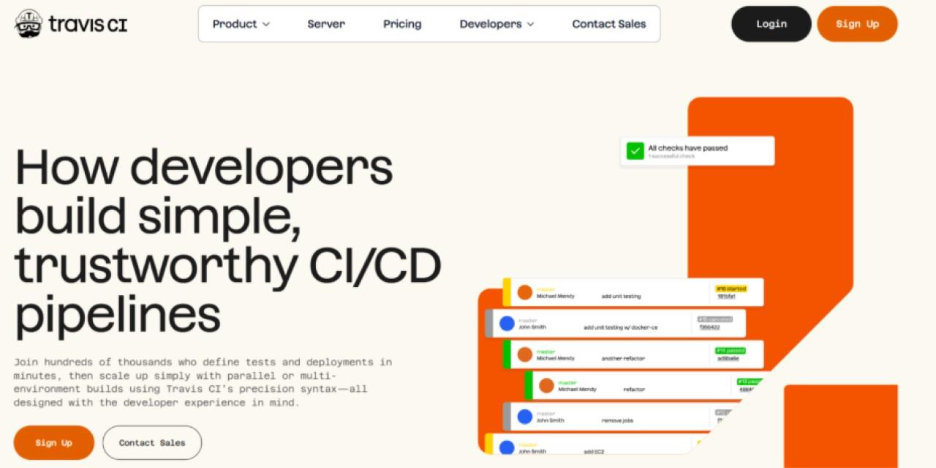
Task: Click Michael Mendy's avatar on 'another refactor'
Action: click(525, 354)
